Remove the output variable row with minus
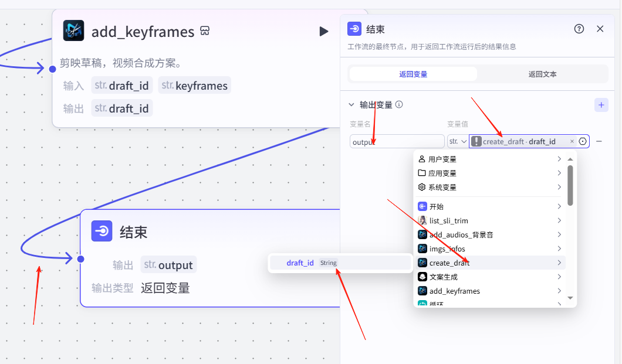Screen dimensions: 622x364 tap(599, 141)
